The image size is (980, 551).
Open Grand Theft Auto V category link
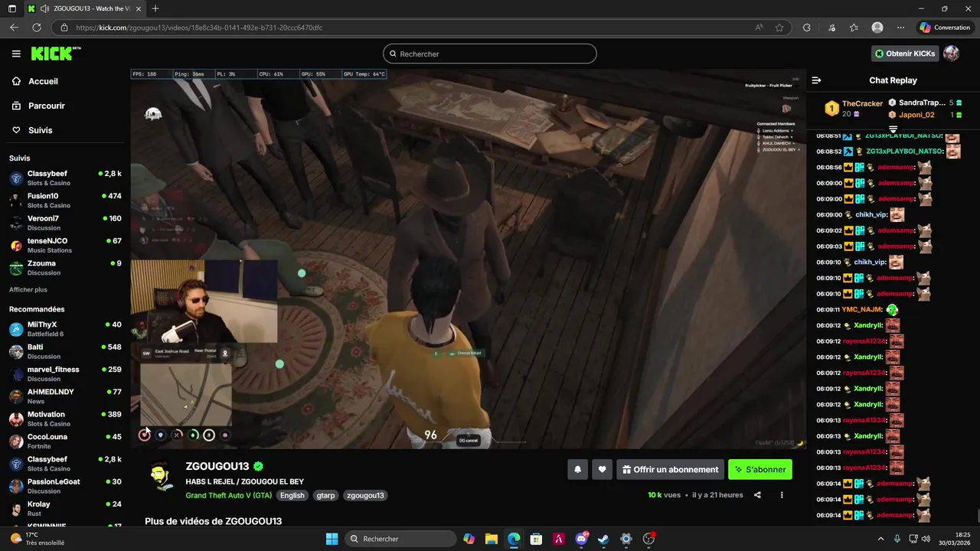(x=229, y=495)
